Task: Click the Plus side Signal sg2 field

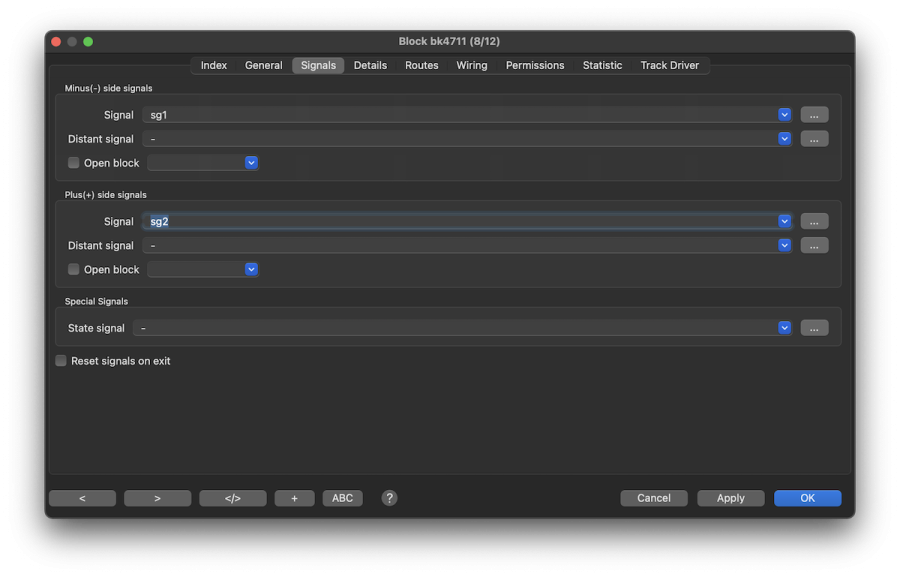Action: (x=460, y=221)
